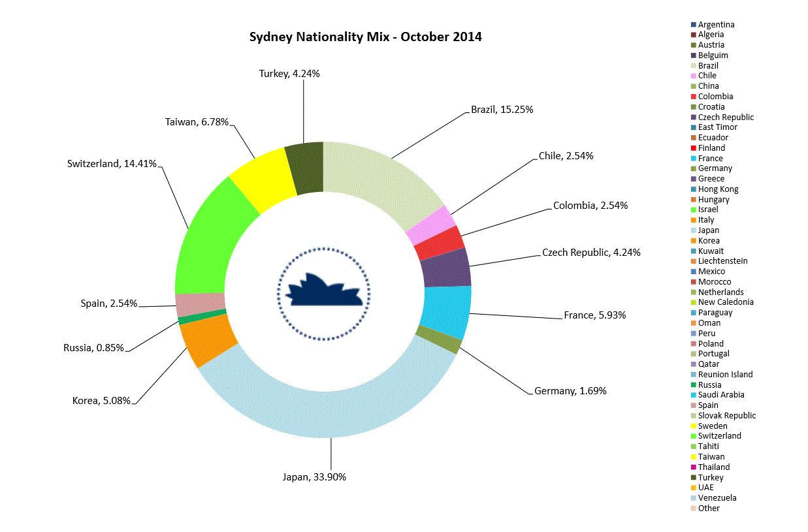Select the cyan France chart segment

click(x=446, y=310)
